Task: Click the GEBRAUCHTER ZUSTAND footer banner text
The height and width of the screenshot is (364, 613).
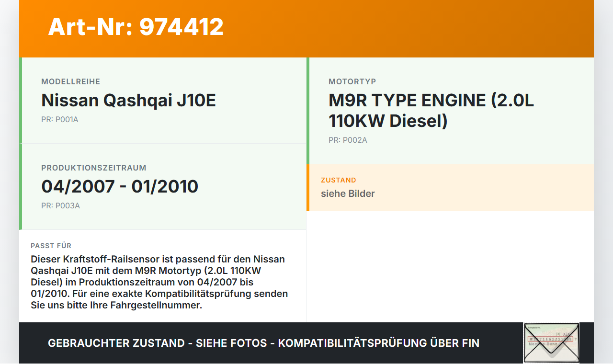Action: (263, 343)
